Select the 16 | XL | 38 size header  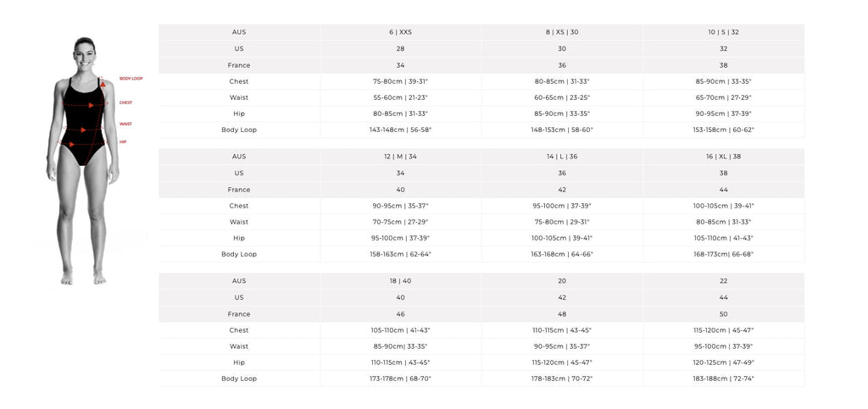point(723,157)
